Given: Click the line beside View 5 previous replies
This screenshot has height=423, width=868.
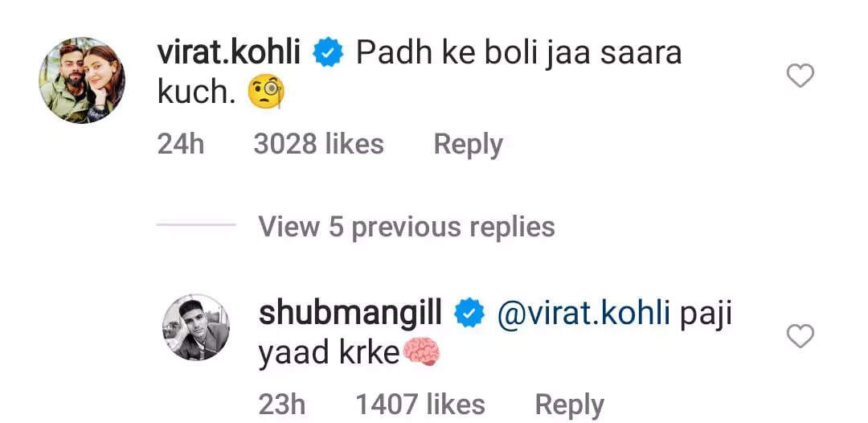Looking at the screenshot, I should click(196, 225).
